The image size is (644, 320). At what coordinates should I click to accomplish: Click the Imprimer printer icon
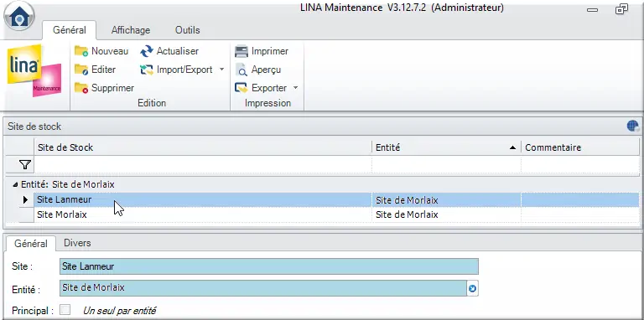pyautogui.click(x=241, y=51)
